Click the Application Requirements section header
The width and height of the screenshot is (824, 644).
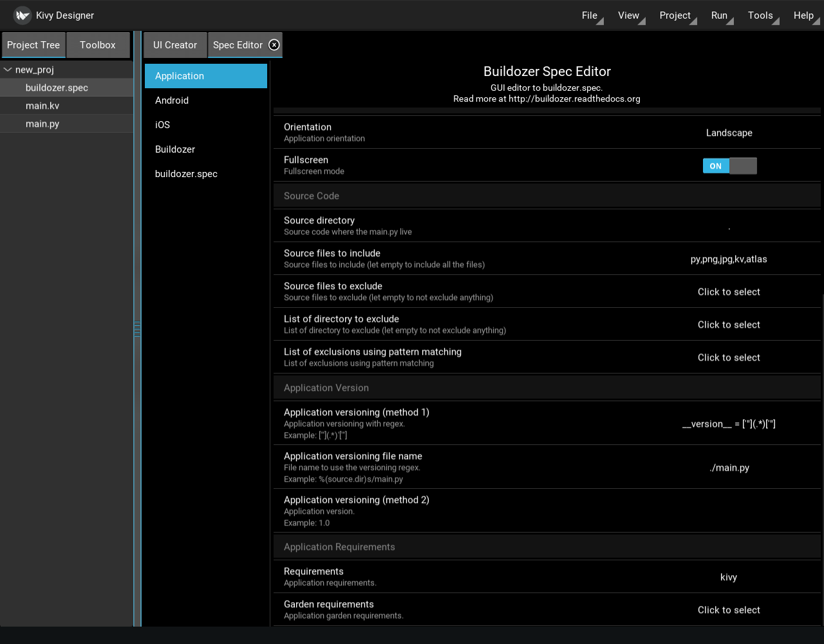[x=547, y=547]
